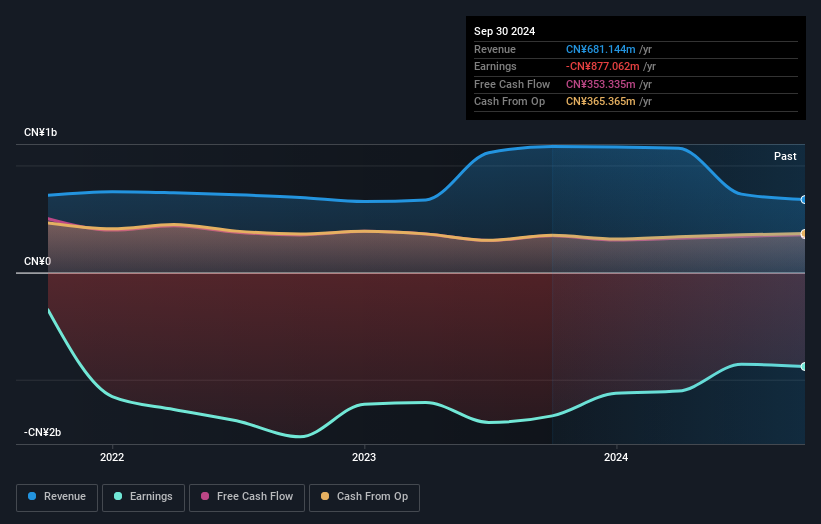
Task: Click the CN¥353.335m free cash flow value
Action: point(601,84)
